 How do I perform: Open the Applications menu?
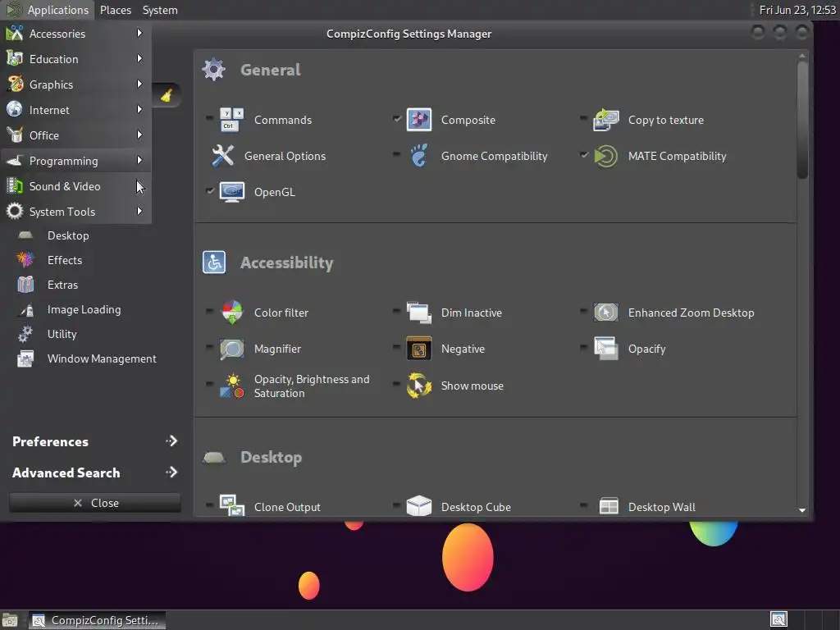pyautogui.click(x=48, y=10)
